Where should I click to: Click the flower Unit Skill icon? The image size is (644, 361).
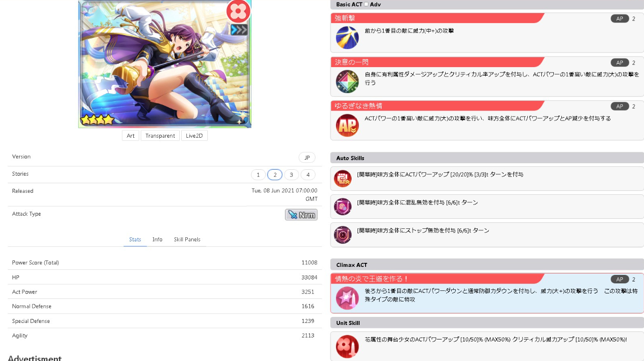point(347,346)
